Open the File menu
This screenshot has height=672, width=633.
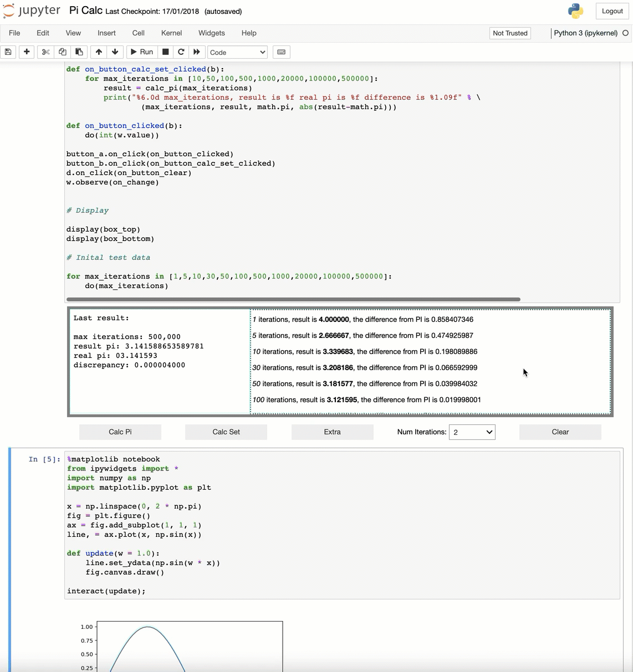coord(14,33)
